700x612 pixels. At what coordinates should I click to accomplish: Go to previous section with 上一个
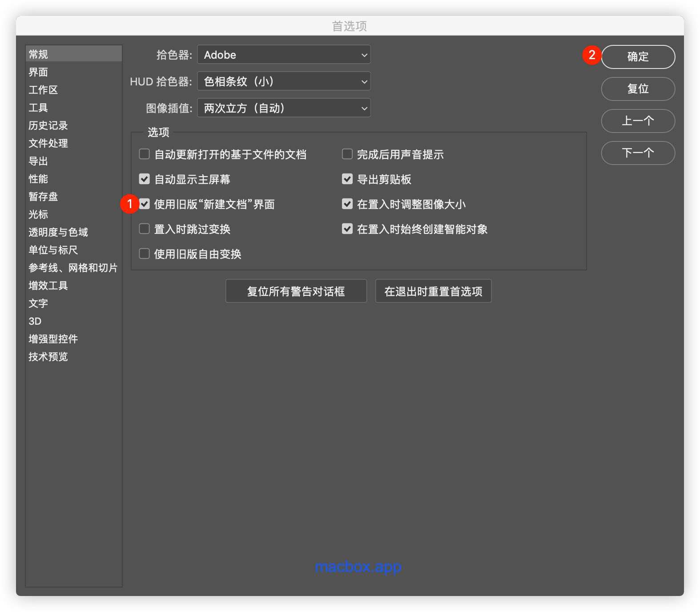pos(638,121)
